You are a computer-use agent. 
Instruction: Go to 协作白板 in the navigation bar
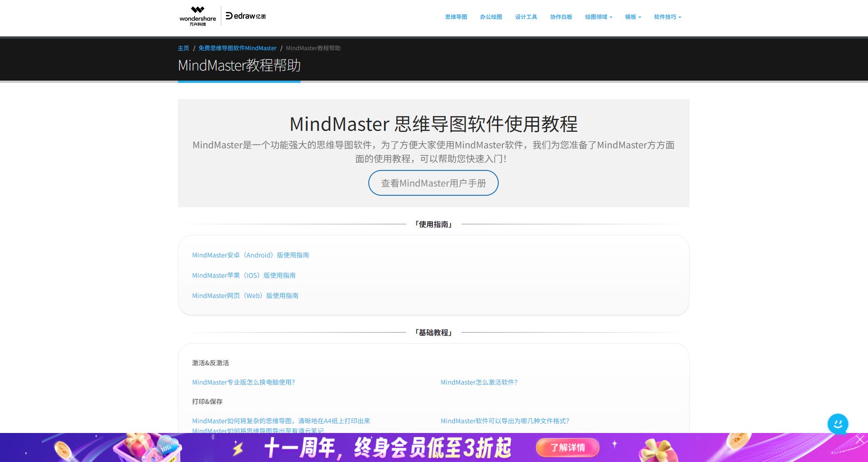click(x=561, y=17)
